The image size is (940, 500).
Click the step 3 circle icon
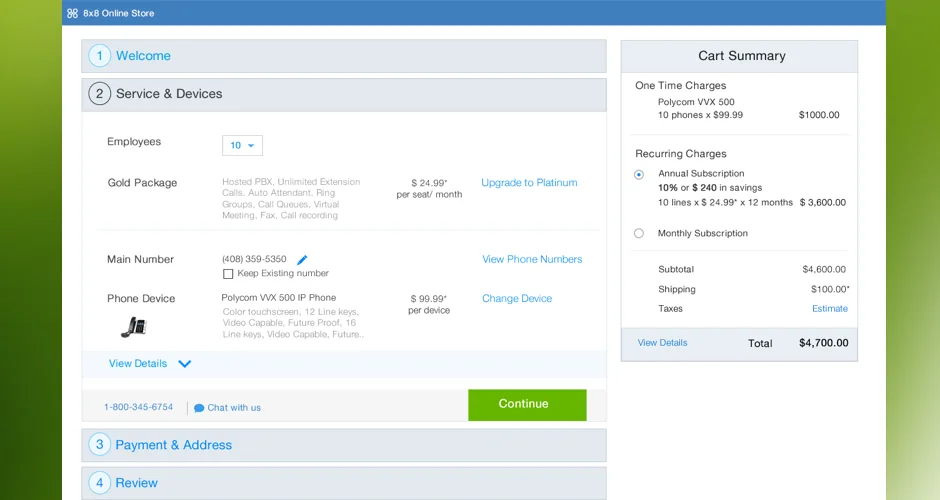tap(100, 445)
